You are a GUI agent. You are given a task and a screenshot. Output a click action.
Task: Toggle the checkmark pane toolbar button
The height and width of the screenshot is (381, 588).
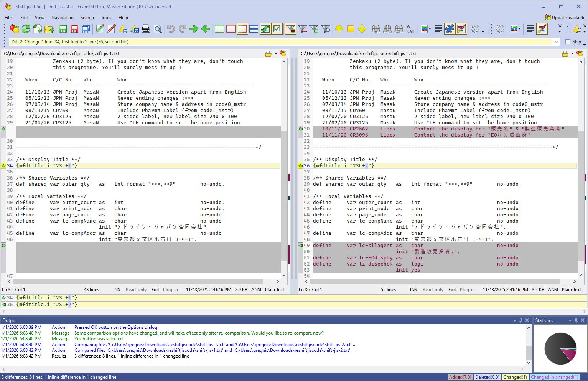coord(277,29)
